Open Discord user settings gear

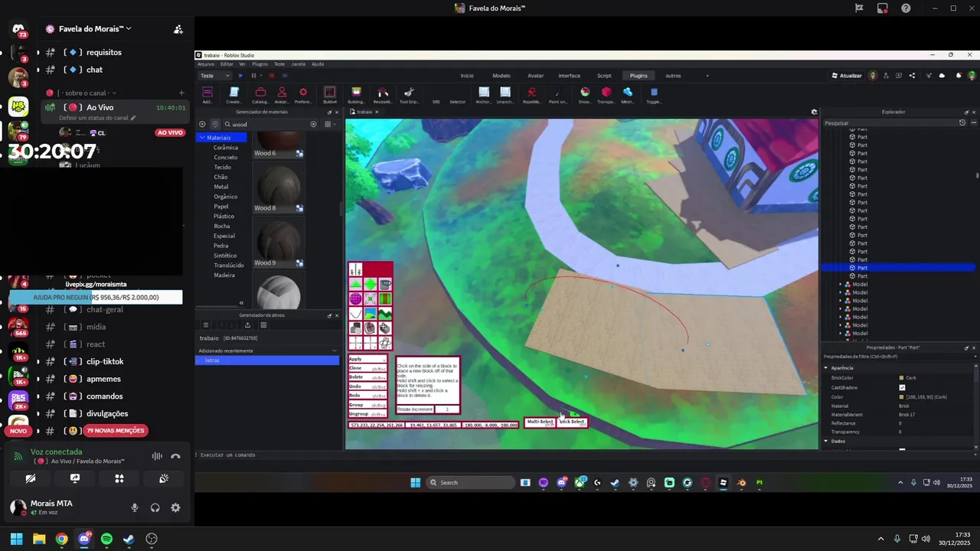tap(175, 507)
